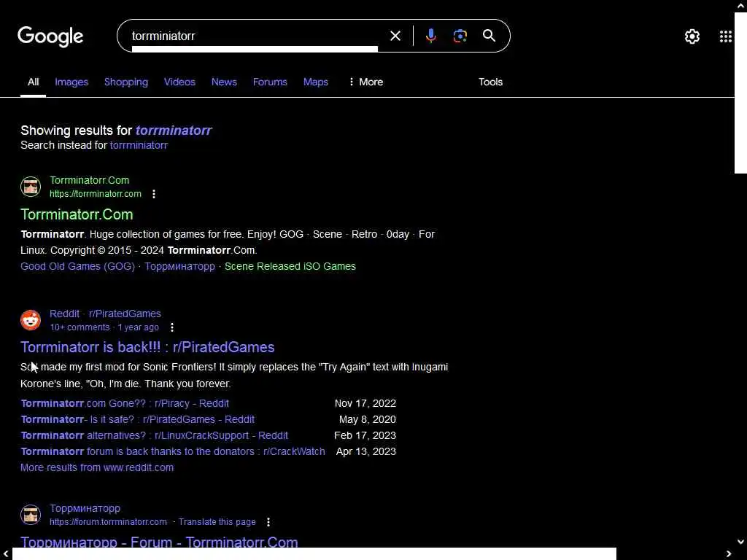Open Quick Settings gear icon

click(692, 36)
